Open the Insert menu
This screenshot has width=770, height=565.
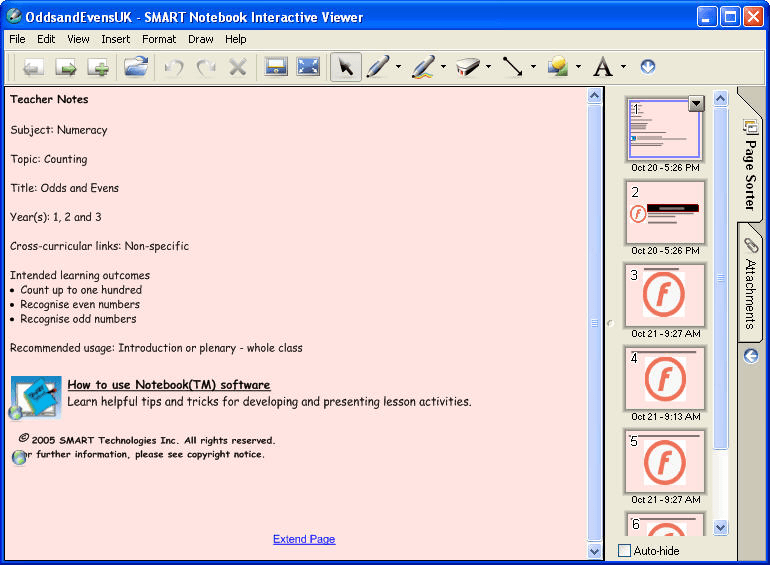pyautogui.click(x=115, y=39)
